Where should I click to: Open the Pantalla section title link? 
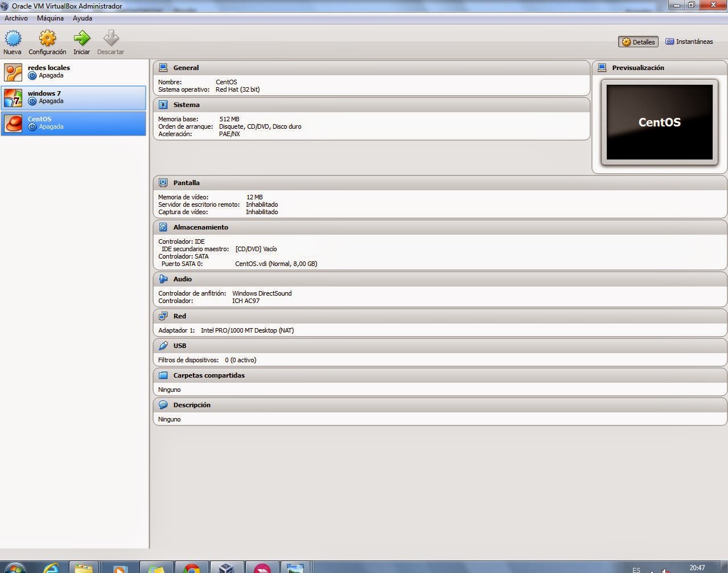coord(187,183)
